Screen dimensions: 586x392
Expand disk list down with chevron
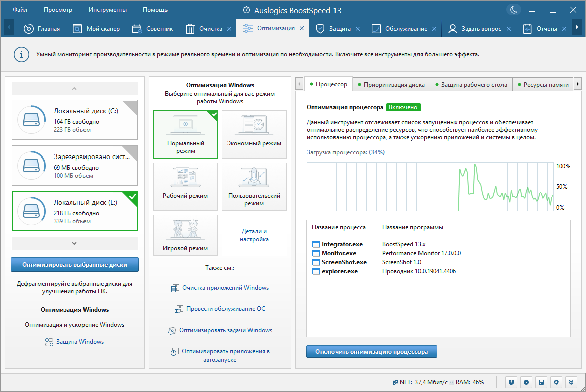75,243
